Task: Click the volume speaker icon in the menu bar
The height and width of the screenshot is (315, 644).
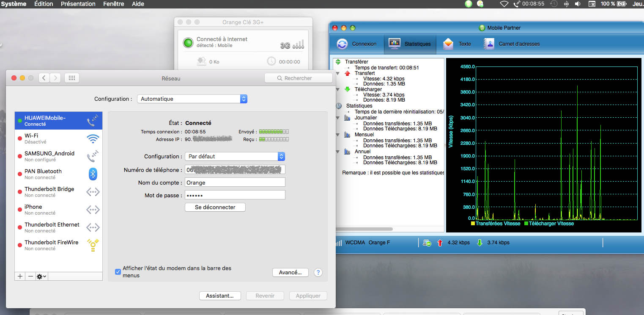Action: pyautogui.click(x=578, y=4)
